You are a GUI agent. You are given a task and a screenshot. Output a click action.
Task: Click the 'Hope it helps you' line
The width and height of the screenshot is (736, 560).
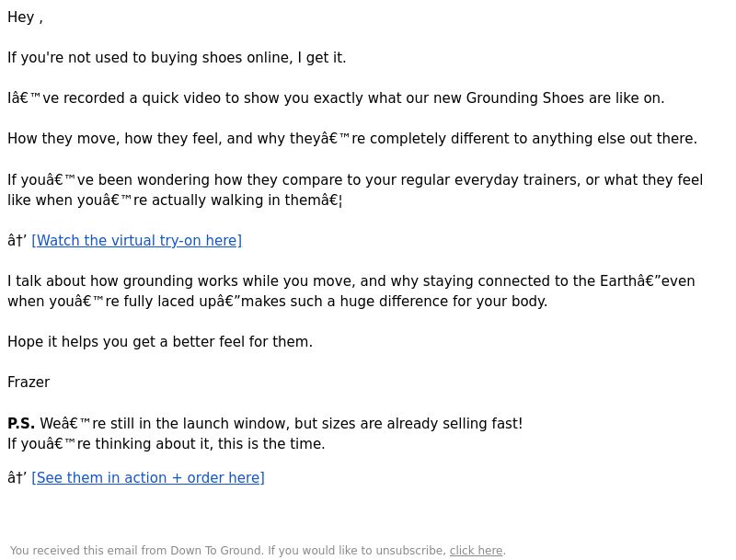click(160, 342)
